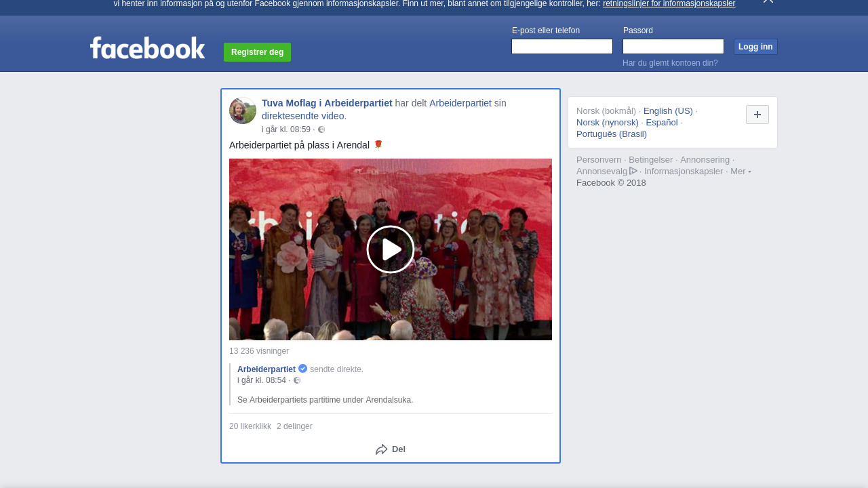
Task: Click the 13 236 visninger text
Action: (259, 351)
